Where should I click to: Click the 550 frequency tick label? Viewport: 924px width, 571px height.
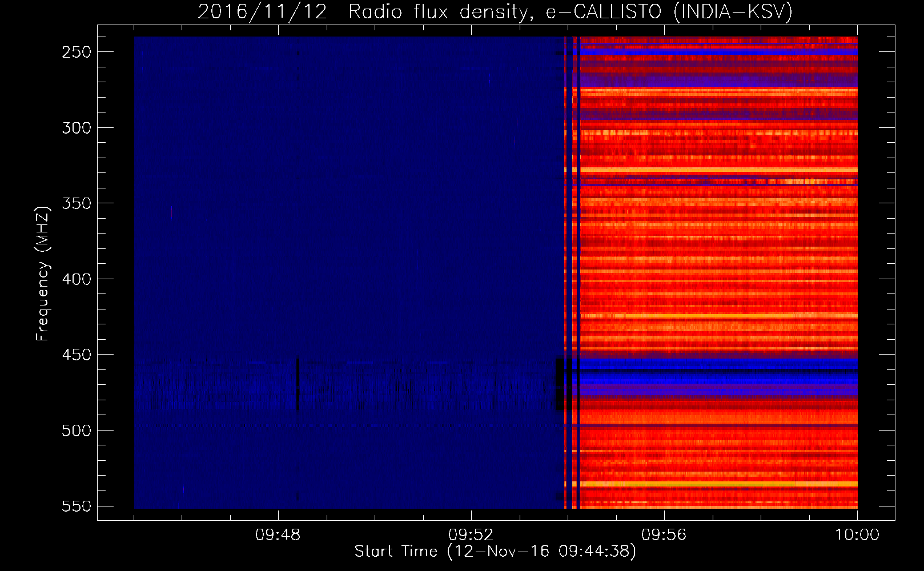pyautogui.click(x=77, y=506)
